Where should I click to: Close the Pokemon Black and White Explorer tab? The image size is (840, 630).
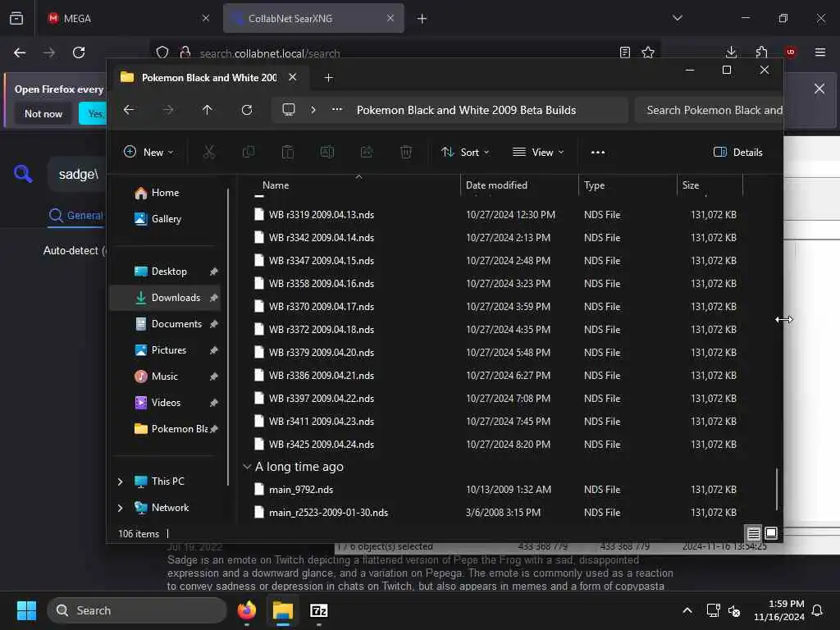pyautogui.click(x=293, y=77)
